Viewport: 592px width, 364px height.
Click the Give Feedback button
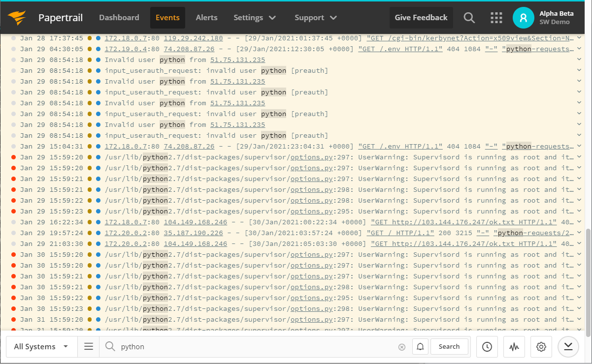pyautogui.click(x=421, y=18)
